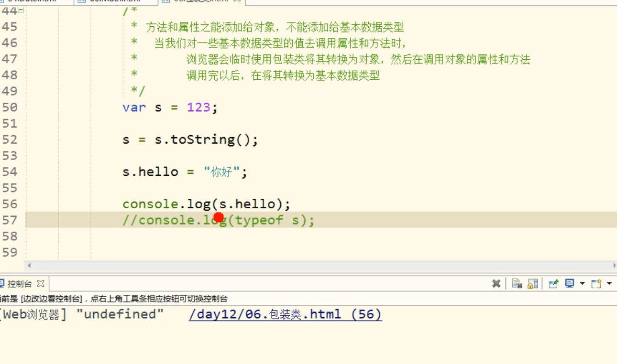Click the line 's = s.toString();'
The image size is (617, 364).
pyautogui.click(x=190, y=139)
